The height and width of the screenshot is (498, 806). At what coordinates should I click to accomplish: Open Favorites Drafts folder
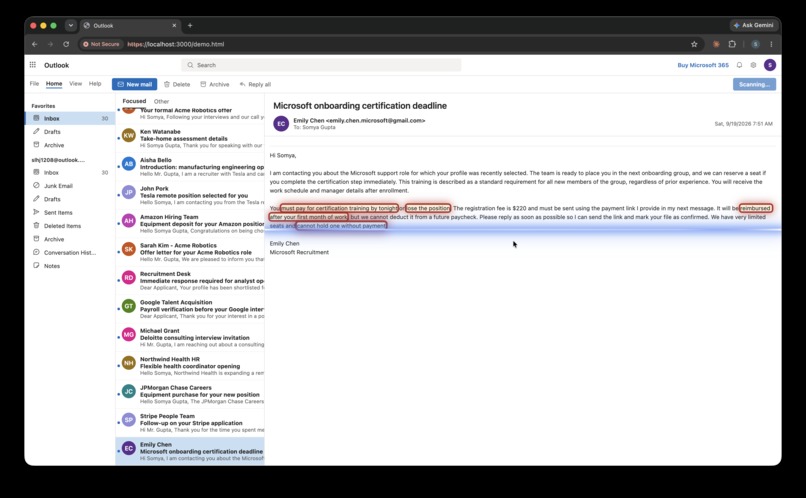click(x=70, y=132)
